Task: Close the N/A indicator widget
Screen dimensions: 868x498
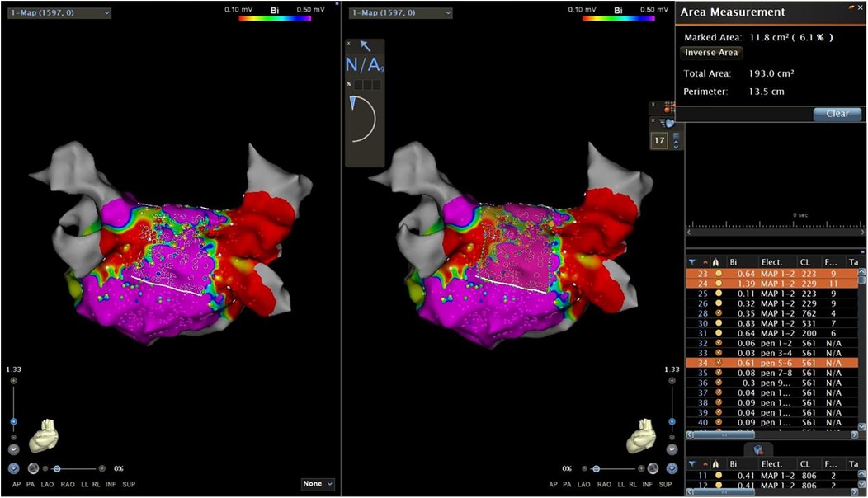Action: pos(349,43)
